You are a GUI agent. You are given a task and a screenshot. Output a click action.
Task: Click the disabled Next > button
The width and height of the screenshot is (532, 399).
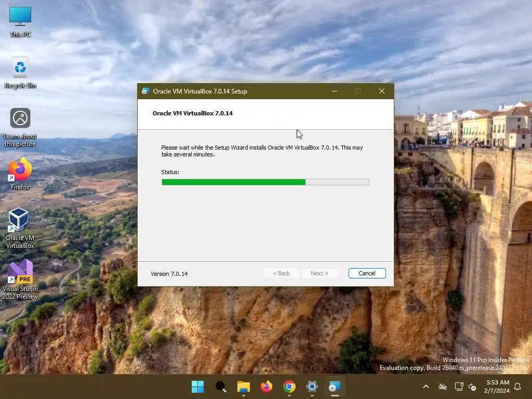click(320, 273)
